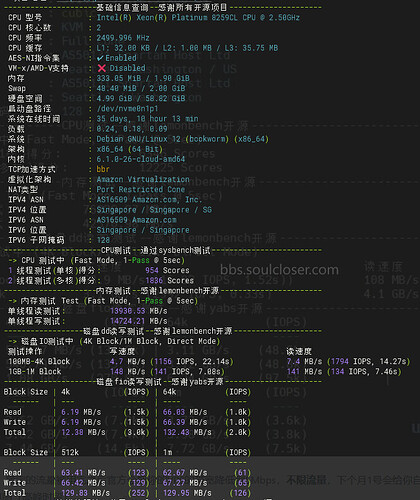Click the kernel version '6.1.0-26-cloud-amd64'
The image size is (420, 500).
pyautogui.click(x=141, y=159)
